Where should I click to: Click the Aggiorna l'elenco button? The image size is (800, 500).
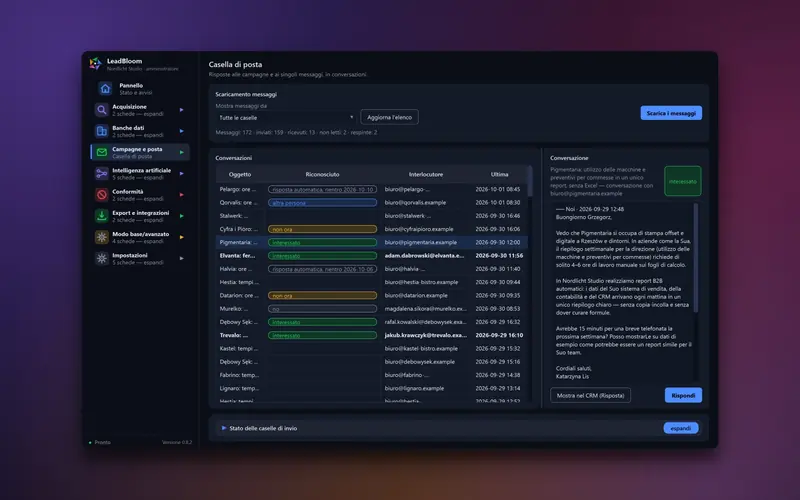coord(389,117)
